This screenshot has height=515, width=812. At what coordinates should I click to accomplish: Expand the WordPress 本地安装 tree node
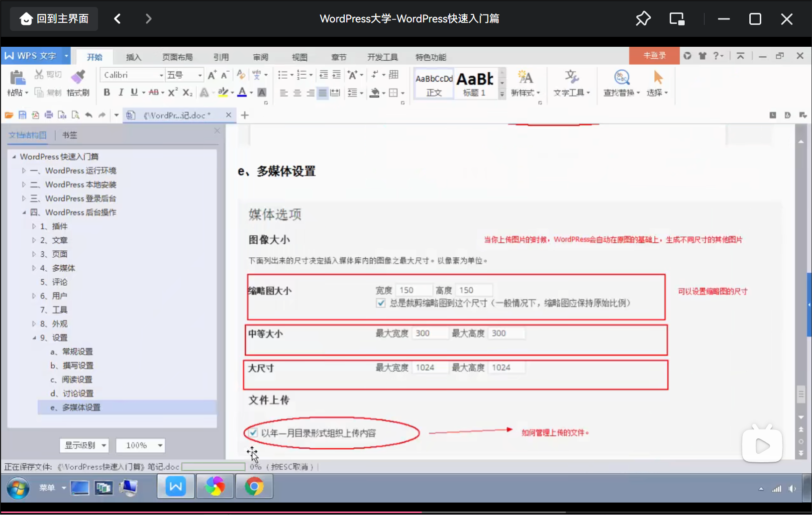pyautogui.click(x=24, y=185)
